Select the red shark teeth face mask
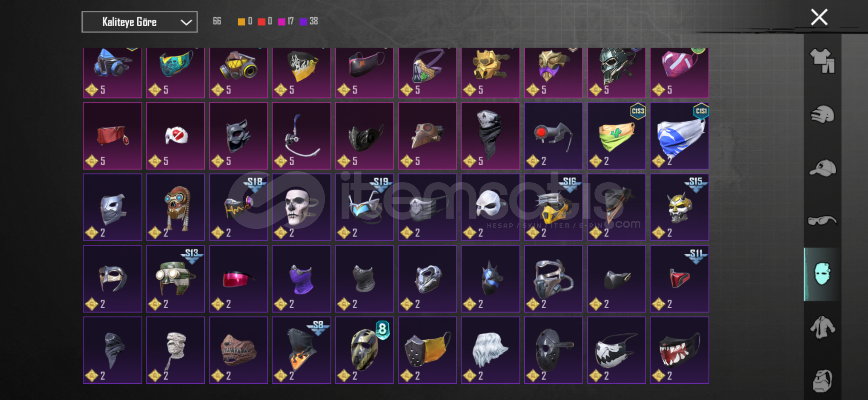The height and width of the screenshot is (400, 868). click(x=679, y=350)
